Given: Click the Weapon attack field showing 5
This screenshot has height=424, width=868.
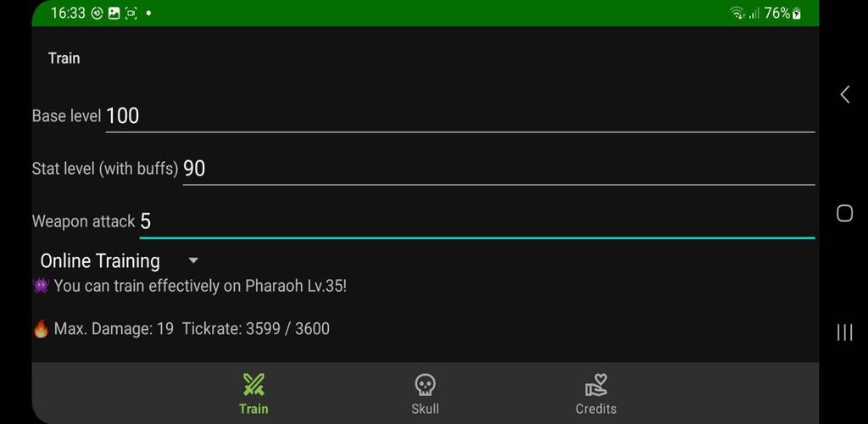Looking at the screenshot, I should 477,221.
